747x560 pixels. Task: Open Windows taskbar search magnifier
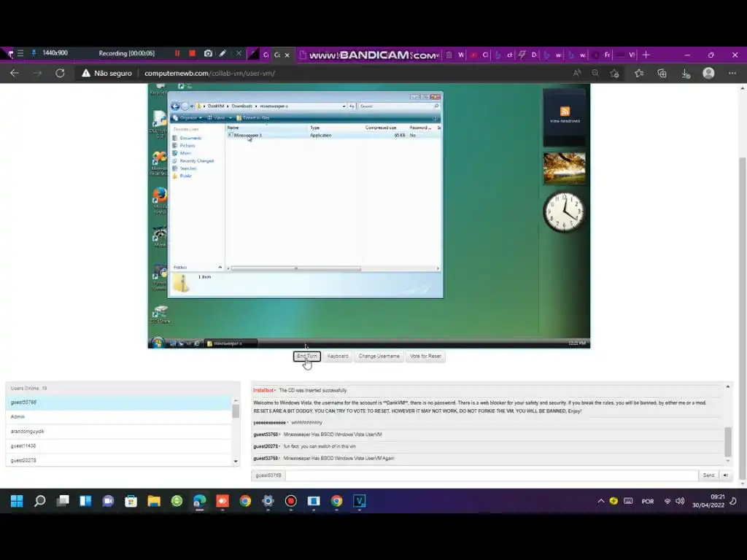[40, 501]
